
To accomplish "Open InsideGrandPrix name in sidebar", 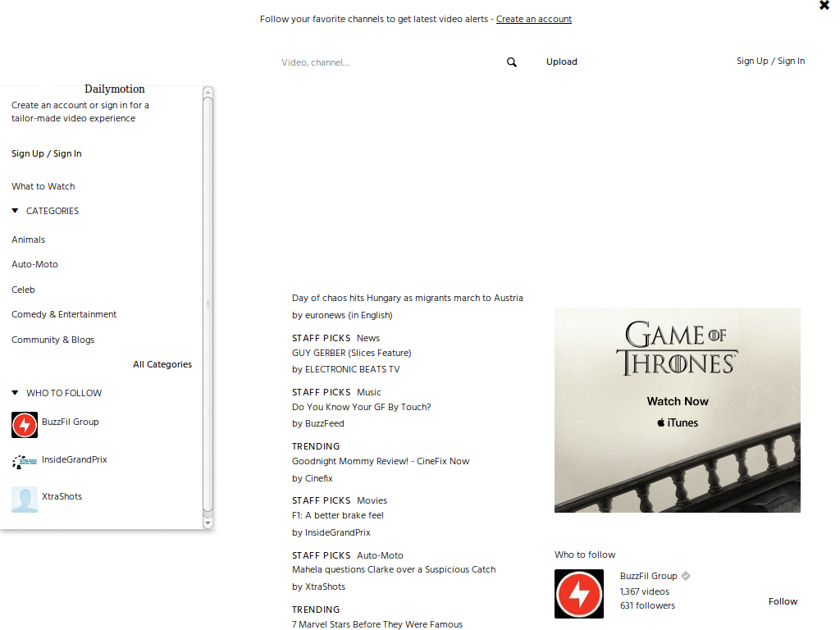I will 75,459.
